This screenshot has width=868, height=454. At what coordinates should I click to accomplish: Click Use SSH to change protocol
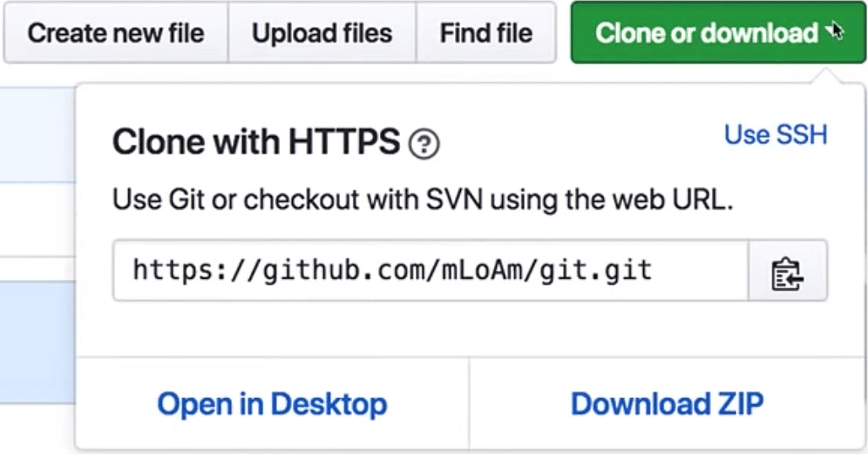click(775, 134)
